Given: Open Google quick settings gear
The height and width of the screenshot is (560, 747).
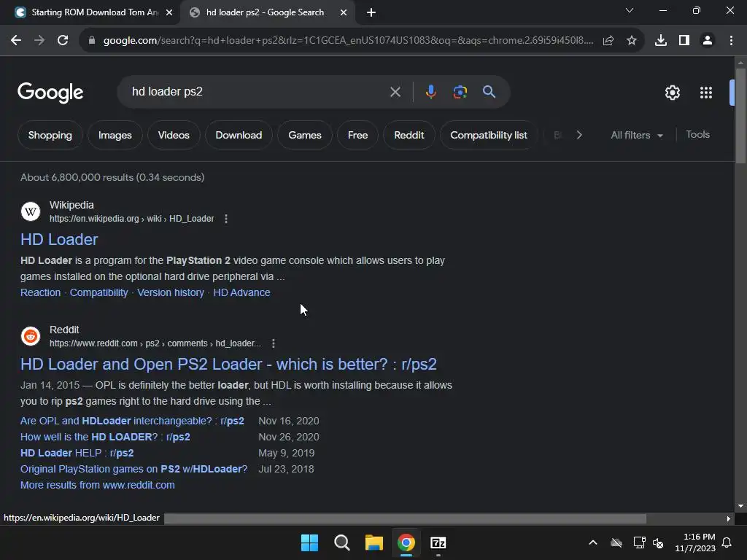Looking at the screenshot, I should click(x=672, y=93).
